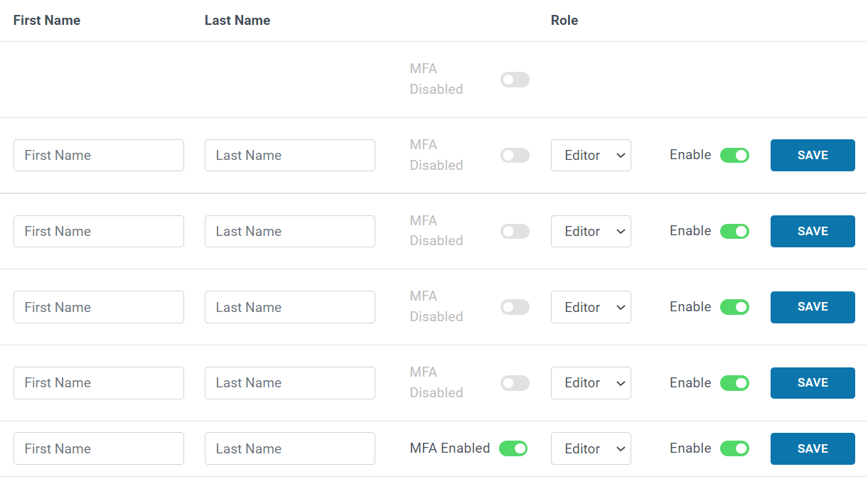Focus Last Name field in MFA Enabled row
The image size is (868, 479).
[290, 448]
